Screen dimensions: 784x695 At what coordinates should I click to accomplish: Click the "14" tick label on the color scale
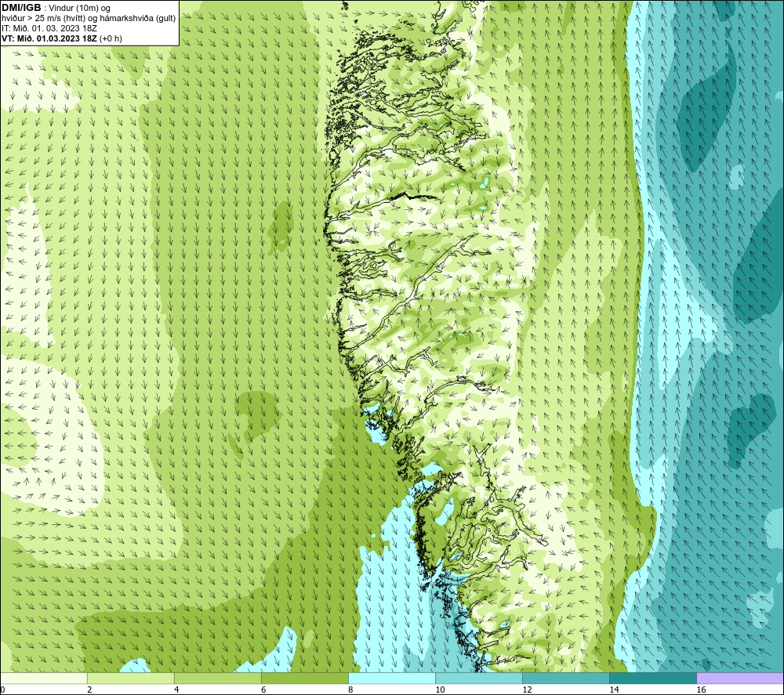[x=614, y=690]
